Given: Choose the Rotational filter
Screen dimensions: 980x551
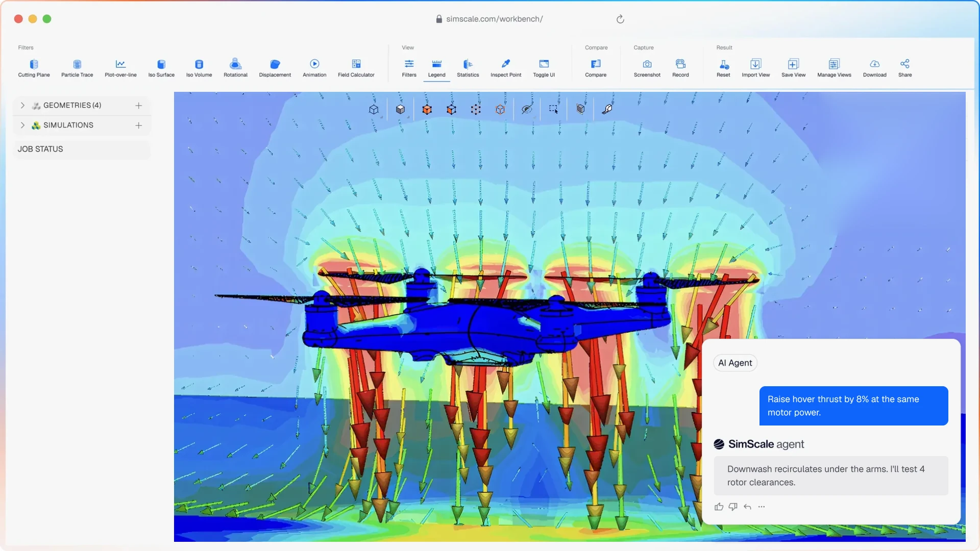Looking at the screenshot, I should [x=235, y=68].
